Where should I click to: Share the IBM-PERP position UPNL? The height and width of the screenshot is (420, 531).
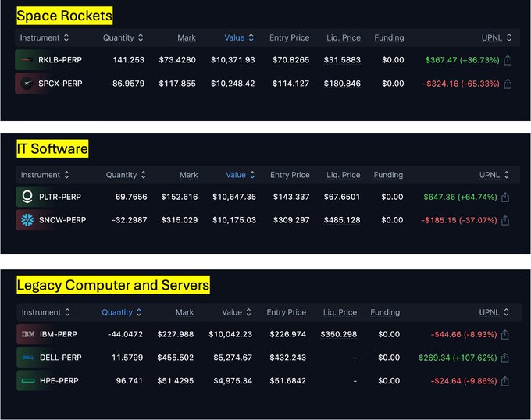505,334
